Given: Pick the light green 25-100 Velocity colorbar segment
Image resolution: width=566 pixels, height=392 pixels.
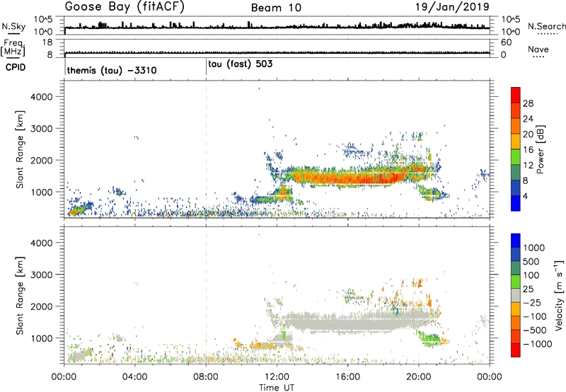Looking at the screenshot, I should pyautogui.click(x=516, y=282).
